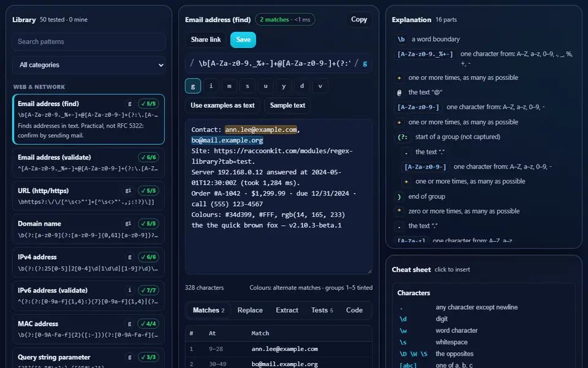Select the Domain name pattern
The width and height of the screenshot is (588, 368).
tap(88, 229)
